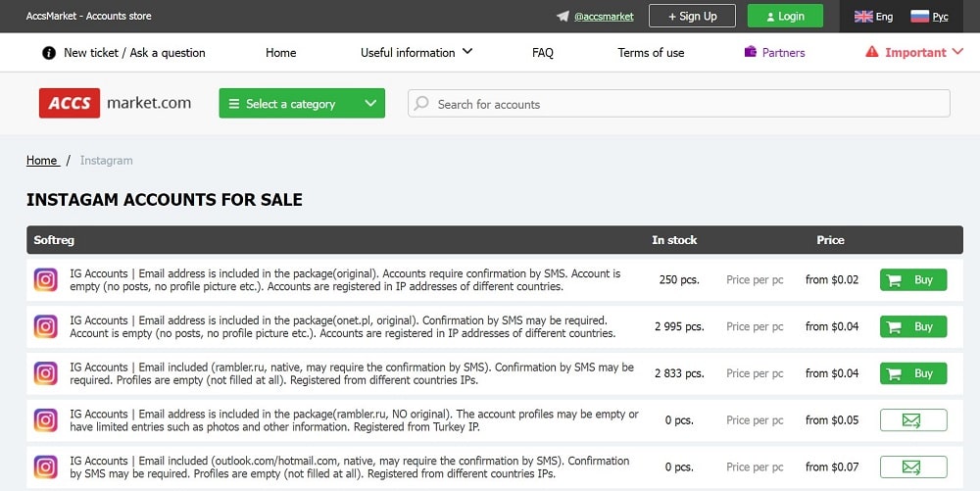Open the Home breadcrumb link
The height and width of the screenshot is (491, 980).
42,161
